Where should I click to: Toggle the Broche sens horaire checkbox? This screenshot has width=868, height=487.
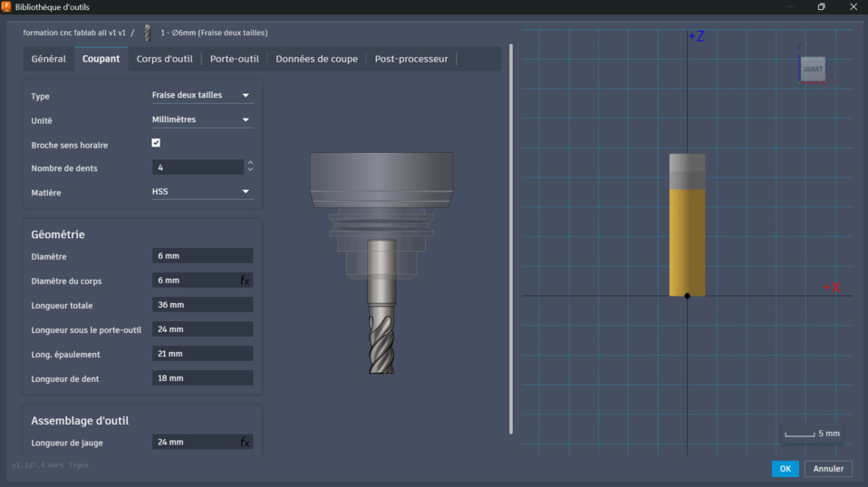click(x=156, y=143)
